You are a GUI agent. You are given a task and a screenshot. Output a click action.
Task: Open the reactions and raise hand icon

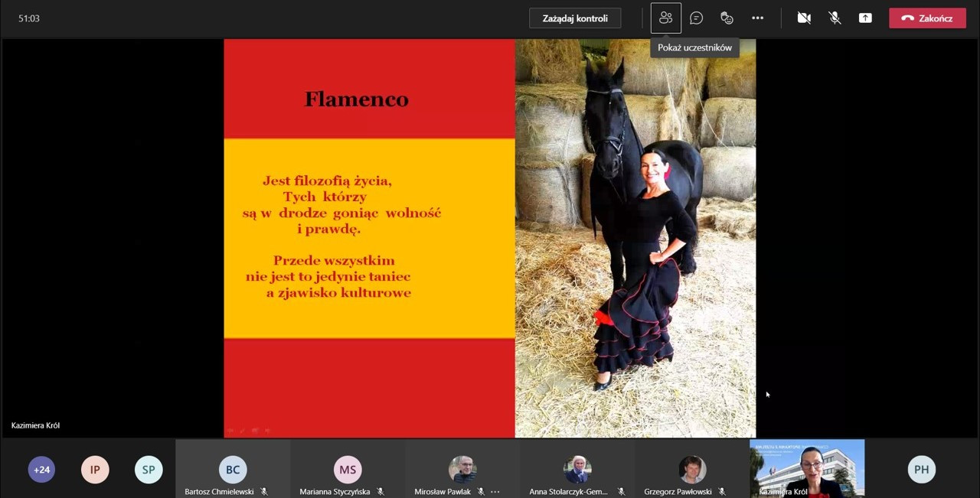(x=727, y=18)
